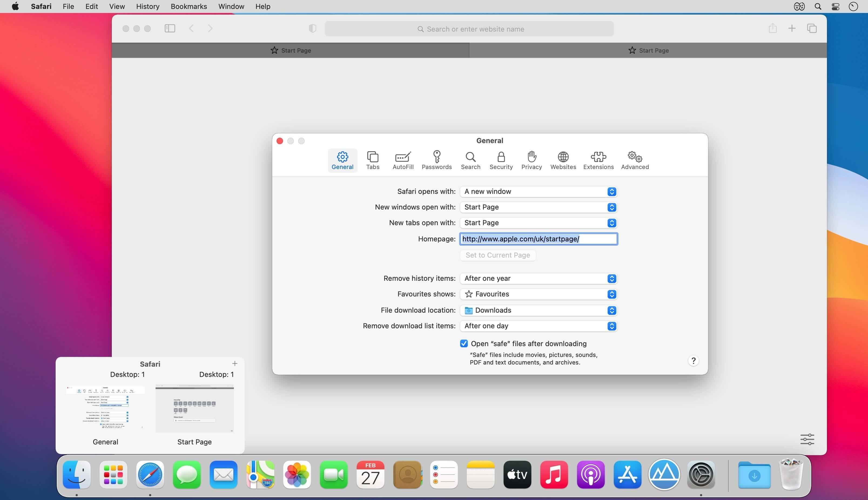Image resolution: width=868 pixels, height=500 pixels.
Task: Change 'Remove history items' setting dropdown
Action: [x=538, y=279]
